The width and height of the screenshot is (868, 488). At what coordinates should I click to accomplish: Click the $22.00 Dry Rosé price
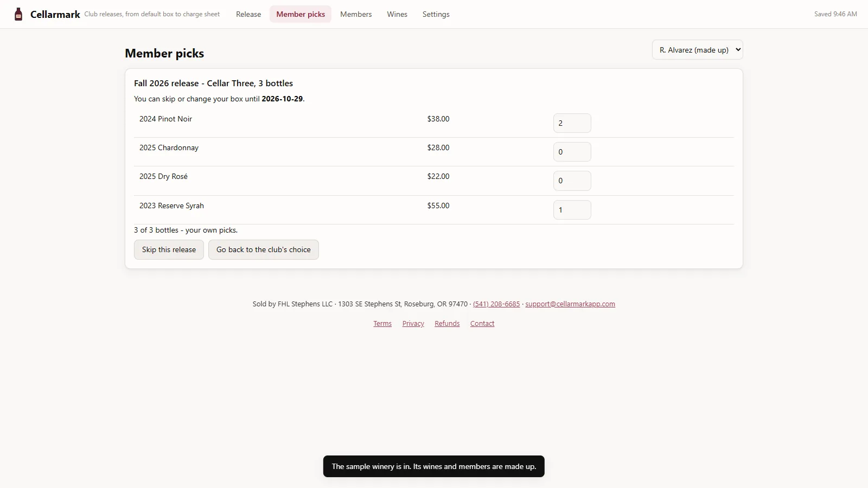pyautogui.click(x=438, y=176)
